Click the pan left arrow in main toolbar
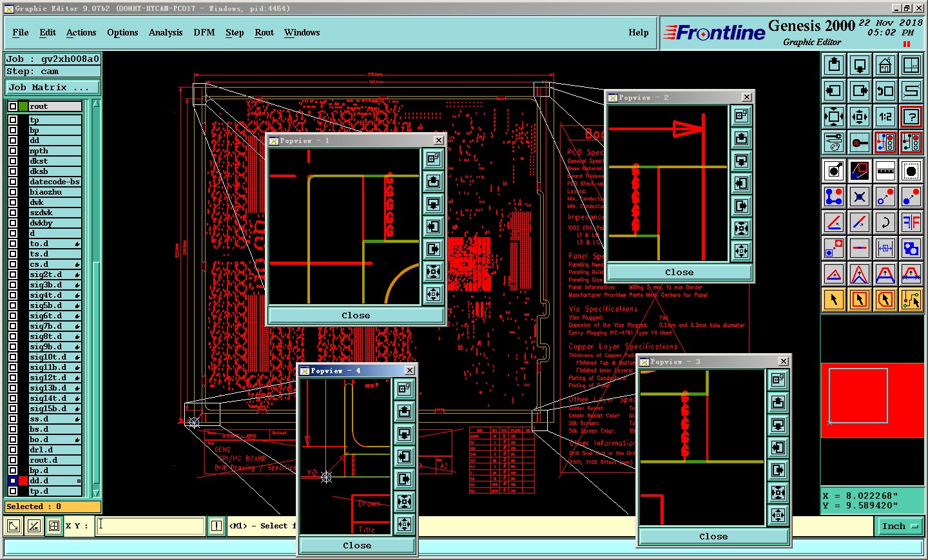The image size is (928, 560). [834, 91]
